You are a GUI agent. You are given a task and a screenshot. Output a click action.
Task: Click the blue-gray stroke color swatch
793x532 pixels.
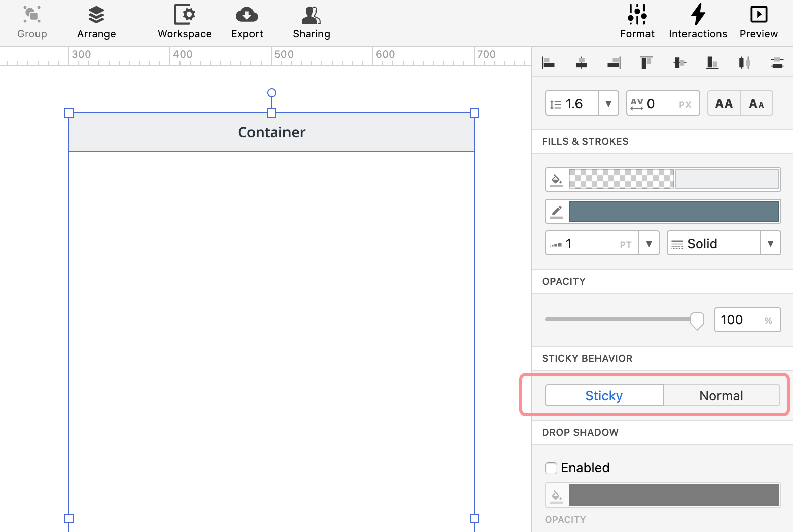[x=674, y=211]
